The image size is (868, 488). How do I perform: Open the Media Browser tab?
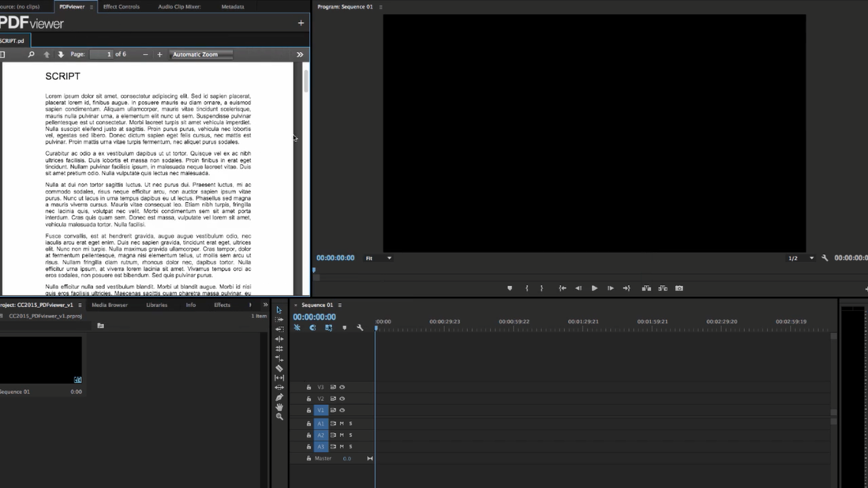[110, 306]
